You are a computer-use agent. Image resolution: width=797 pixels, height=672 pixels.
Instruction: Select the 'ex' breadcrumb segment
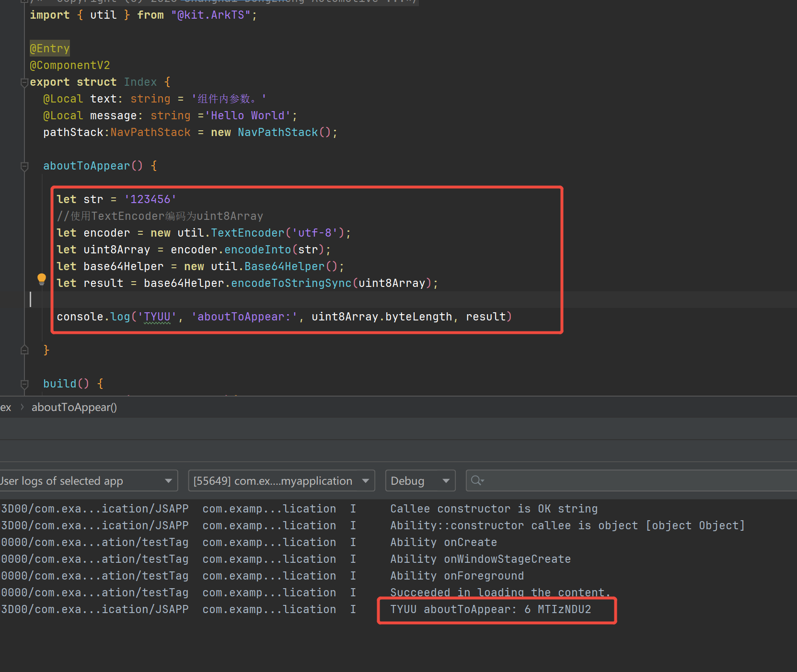coord(6,407)
